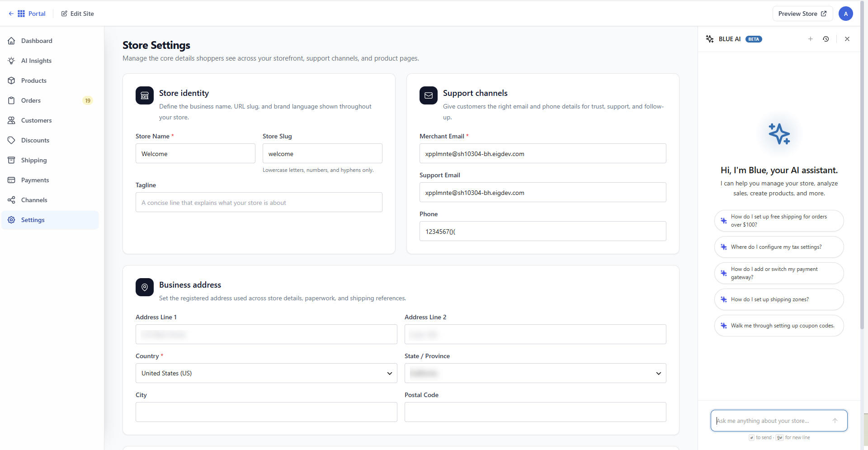Click the external link icon on Preview Store
The width and height of the screenshot is (868, 450).
click(824, 14)
